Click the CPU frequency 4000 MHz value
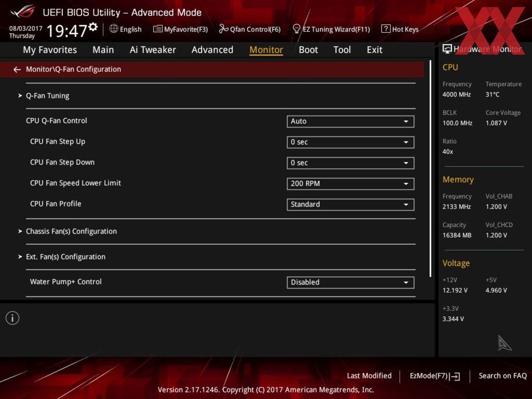The height and width of the screenshot is (399, 532). pos(457,94)
